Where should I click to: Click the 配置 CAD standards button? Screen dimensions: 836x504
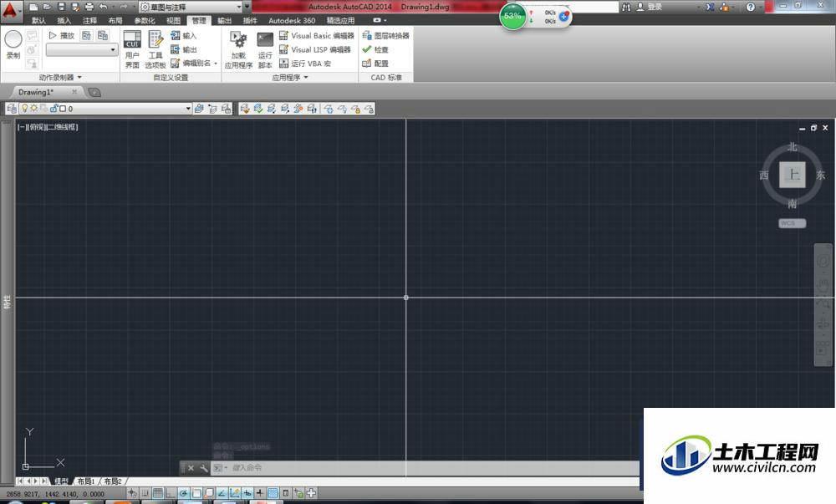375,64
